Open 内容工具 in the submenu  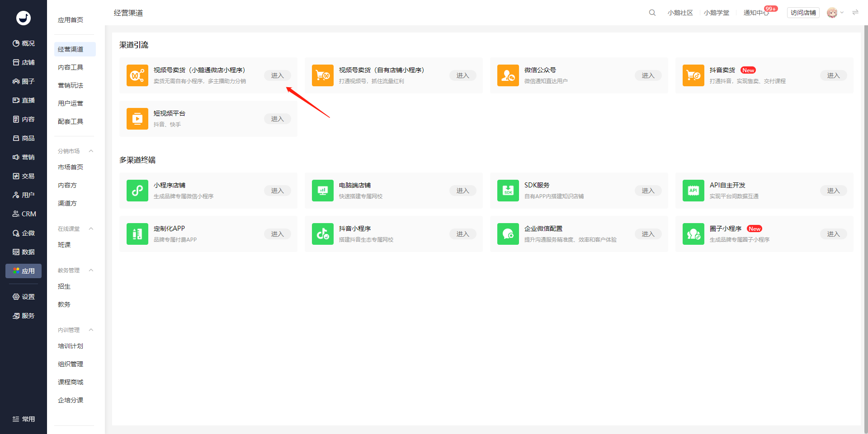pyautogui.click(x=71, y=67)
